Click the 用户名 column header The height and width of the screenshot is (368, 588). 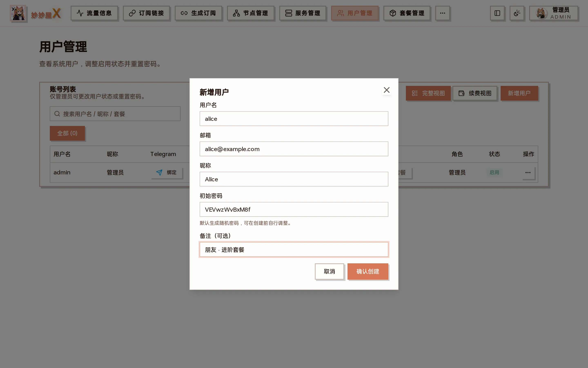click(62, 154)
